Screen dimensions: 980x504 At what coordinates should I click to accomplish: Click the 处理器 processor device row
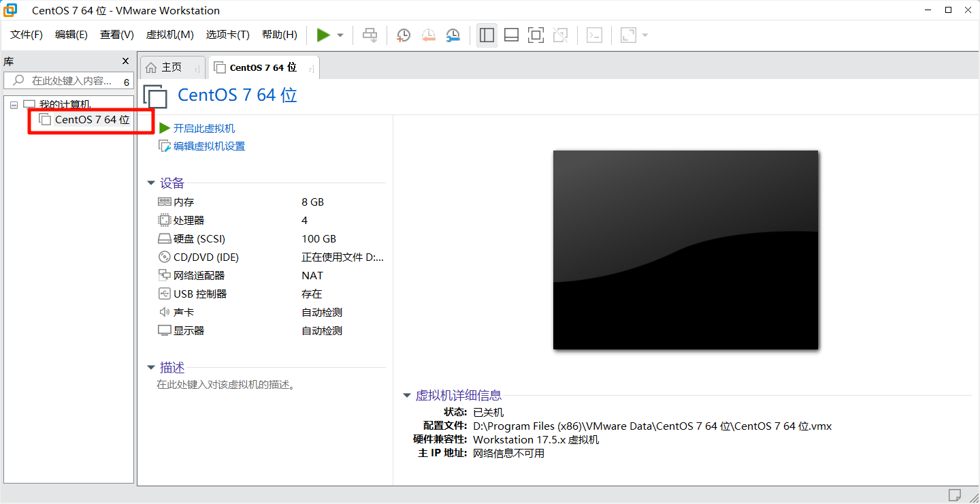pyautogui.click(x=270, y=221)
